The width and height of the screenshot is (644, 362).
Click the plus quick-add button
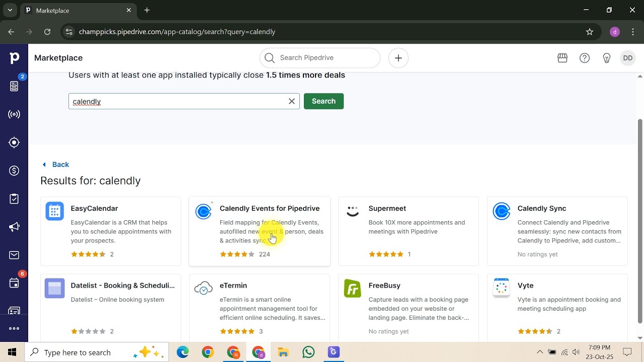[398, 58]
